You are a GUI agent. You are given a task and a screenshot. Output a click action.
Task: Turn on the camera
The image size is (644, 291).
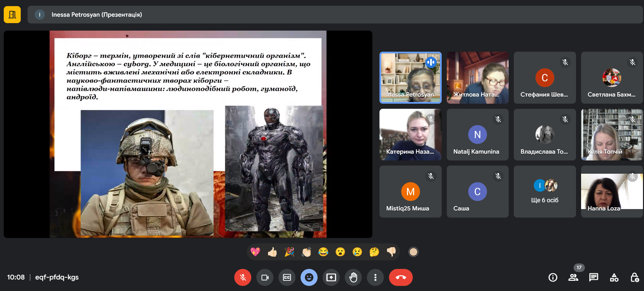coord(265,277)
